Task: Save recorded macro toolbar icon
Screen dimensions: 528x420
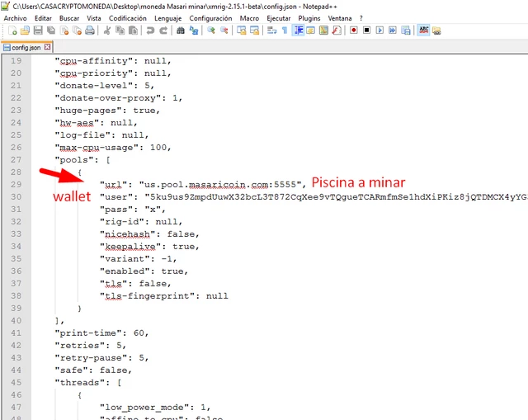Action: click(406, 31)
